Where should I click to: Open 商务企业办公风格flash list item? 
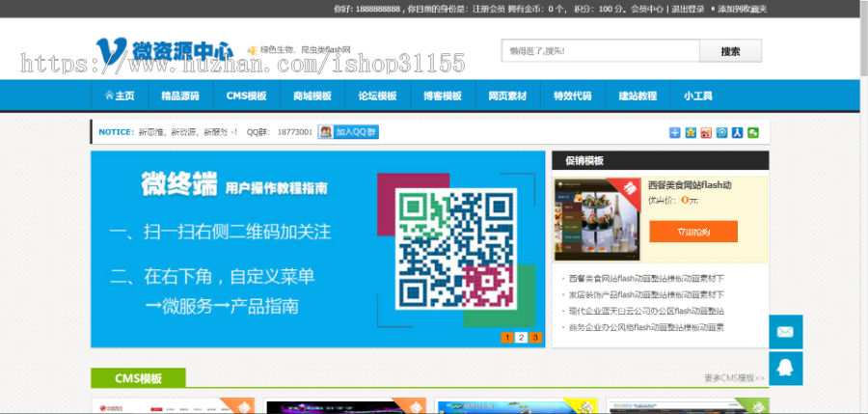646,327
